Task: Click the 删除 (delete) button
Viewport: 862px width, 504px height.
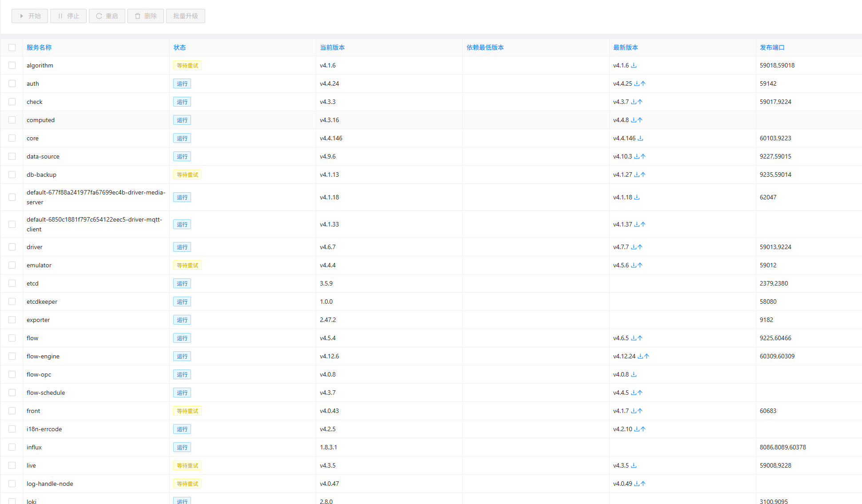Action: (x=146, y=16)
